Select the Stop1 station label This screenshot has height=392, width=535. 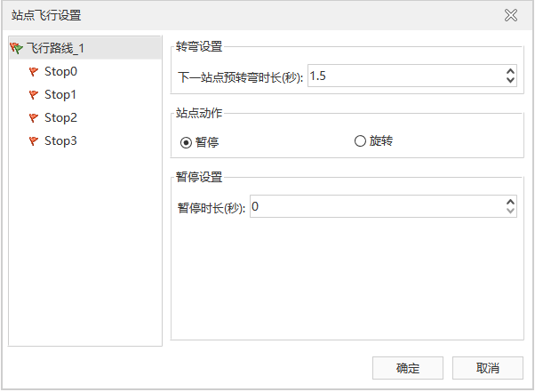pyautogui.click(x=60, y=94)
